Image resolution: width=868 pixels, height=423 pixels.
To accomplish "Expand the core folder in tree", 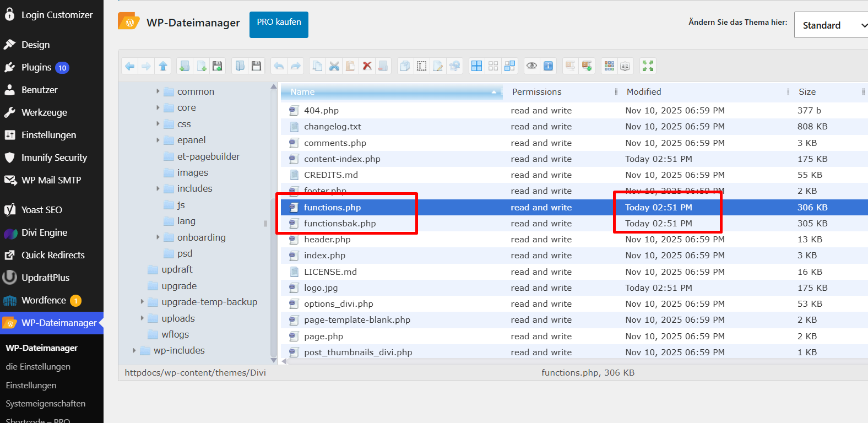I will [158, 108].
